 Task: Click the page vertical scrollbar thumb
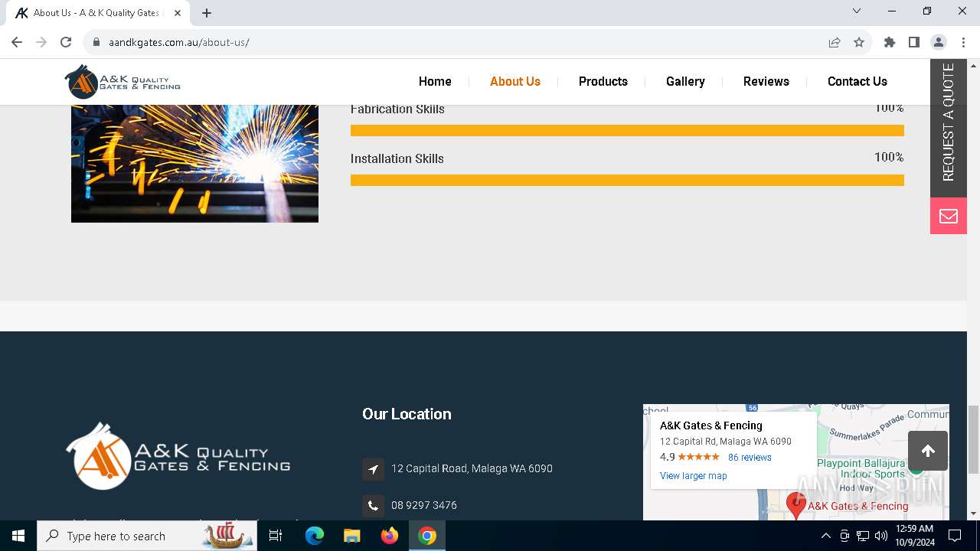point(973,439)
